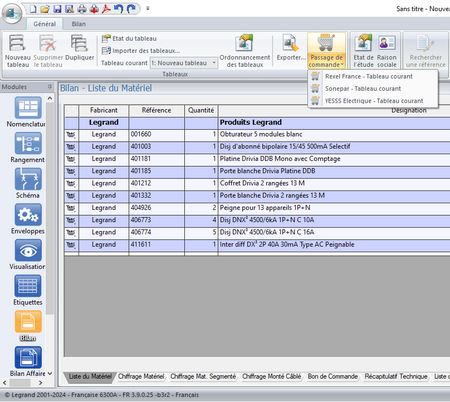Click the Fabricant column header
This screenshot has width=450, height=402.
(x=104, y=110)
